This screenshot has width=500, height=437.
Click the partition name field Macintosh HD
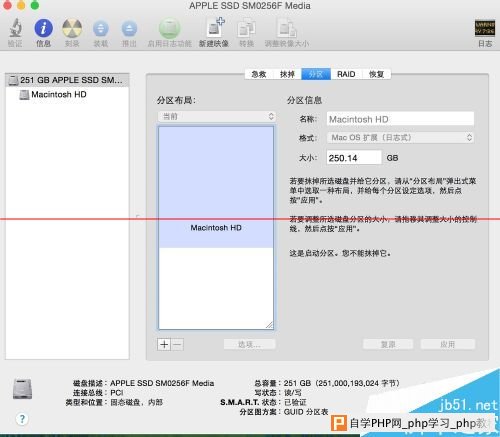(400, 119)
